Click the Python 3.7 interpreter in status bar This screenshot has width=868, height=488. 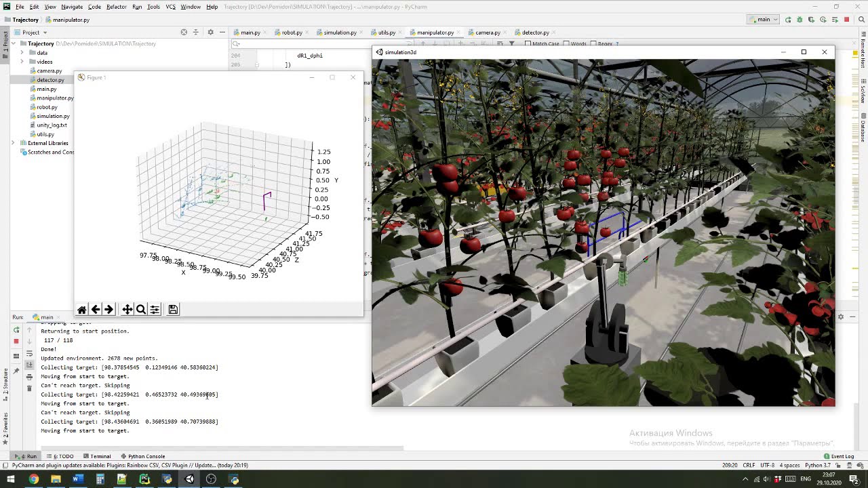coord(817,466)
